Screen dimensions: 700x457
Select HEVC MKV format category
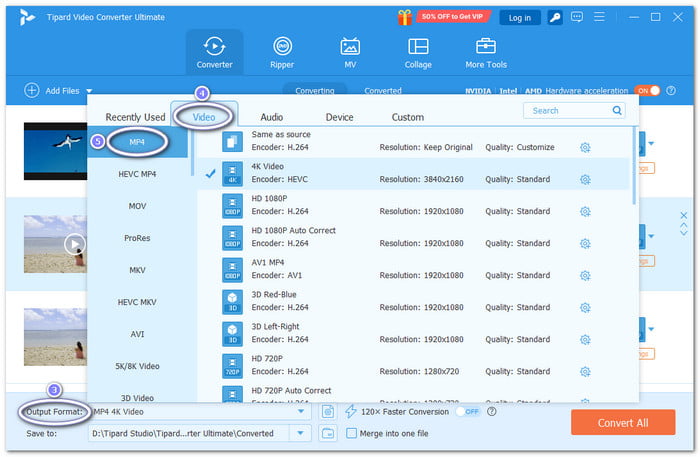click(138, 302)
